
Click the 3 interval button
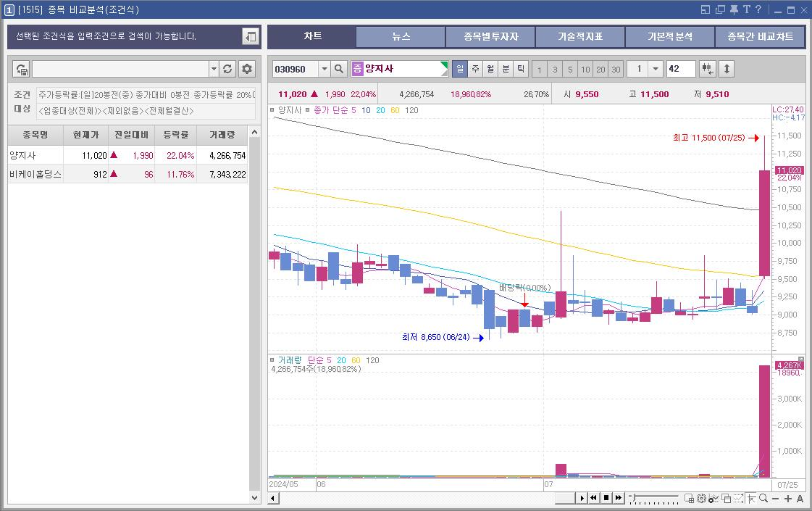pyautogui.click(x=555, y=69)
